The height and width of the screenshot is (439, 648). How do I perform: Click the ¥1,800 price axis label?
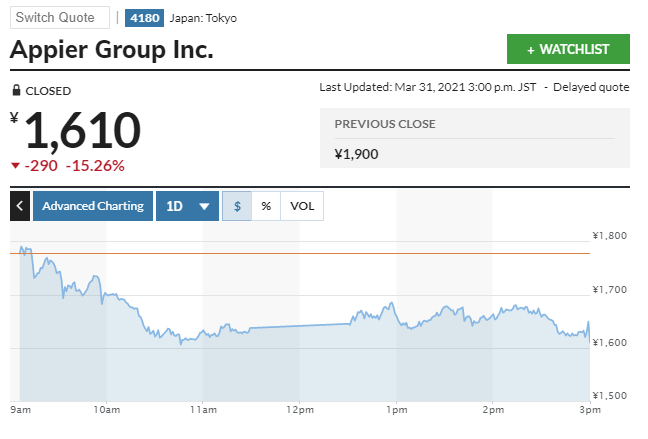[x=610, y=236]
